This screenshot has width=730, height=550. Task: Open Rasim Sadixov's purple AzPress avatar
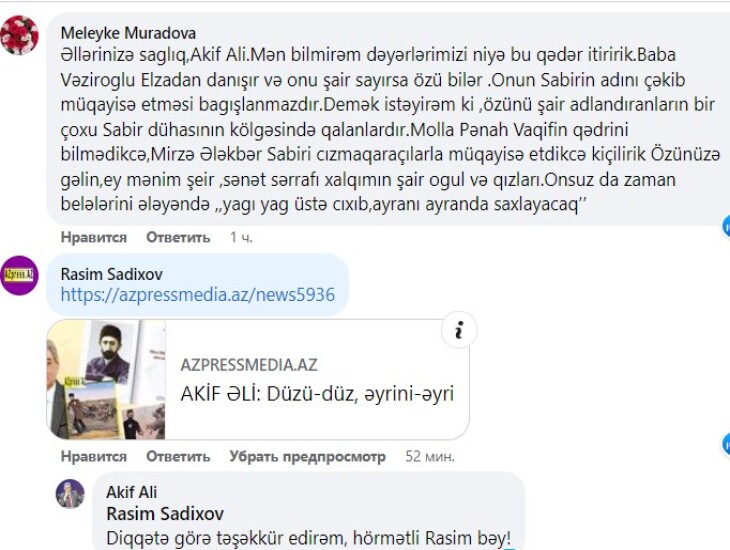click(19, 275)
